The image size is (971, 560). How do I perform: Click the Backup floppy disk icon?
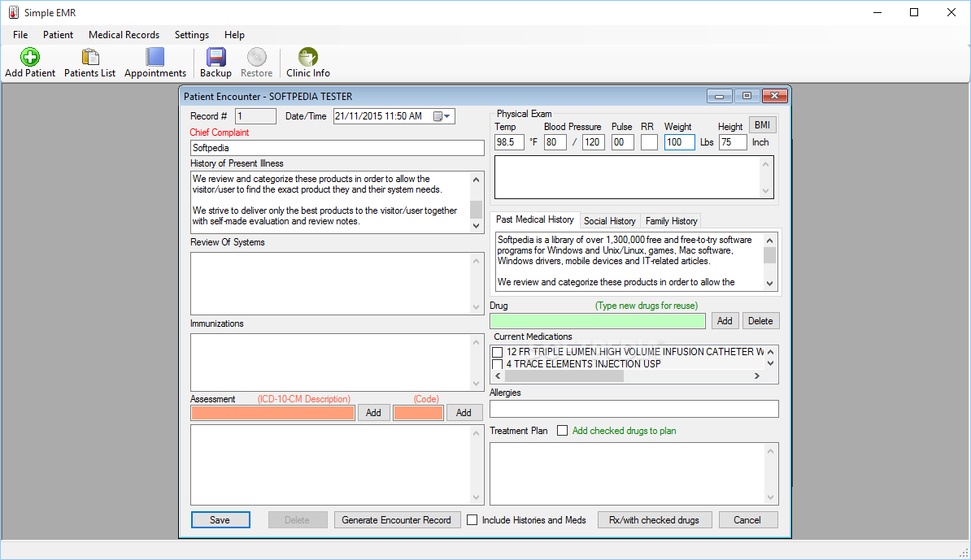click(x=216, y=57)
